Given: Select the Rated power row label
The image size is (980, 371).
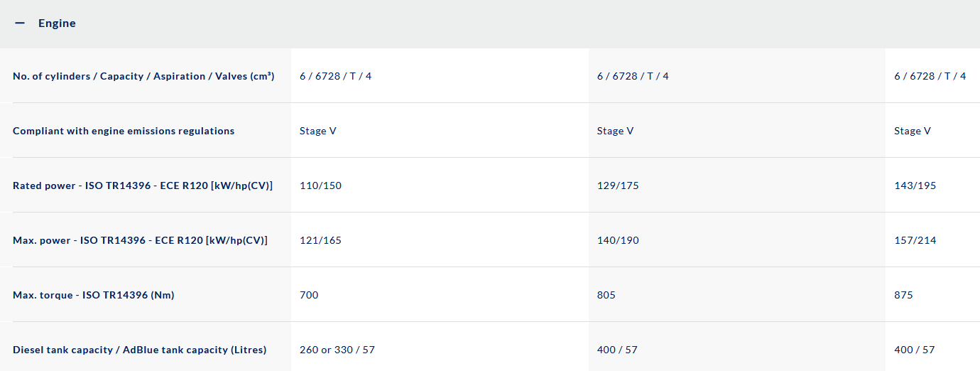Looking at the screenshot, I should (143, 185).
